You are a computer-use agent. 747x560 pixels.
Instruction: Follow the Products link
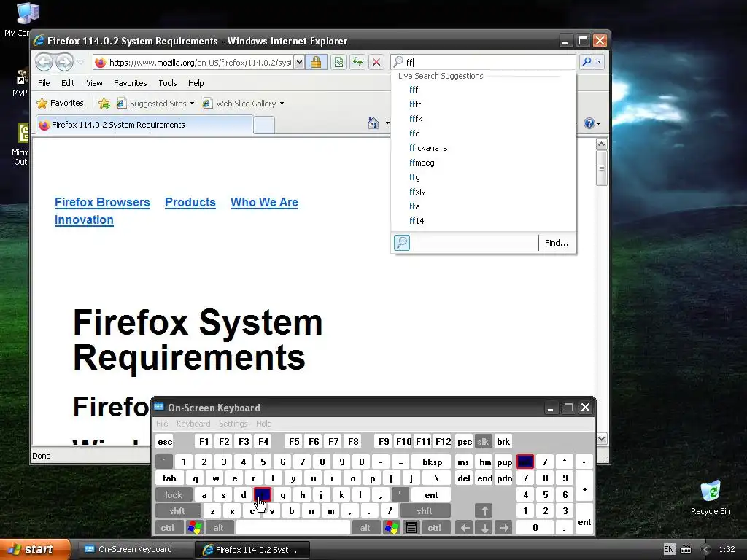tap(190, 202)
